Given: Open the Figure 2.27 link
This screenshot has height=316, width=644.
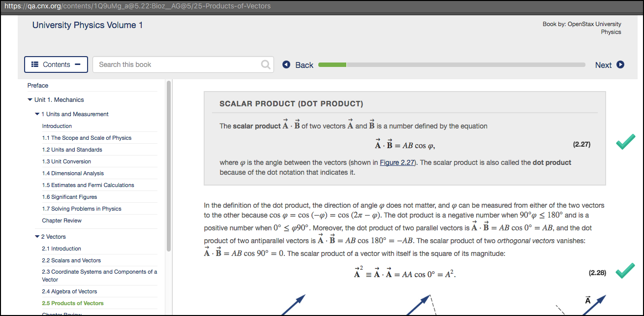Looking at the screenshot, I should point(397,162).
